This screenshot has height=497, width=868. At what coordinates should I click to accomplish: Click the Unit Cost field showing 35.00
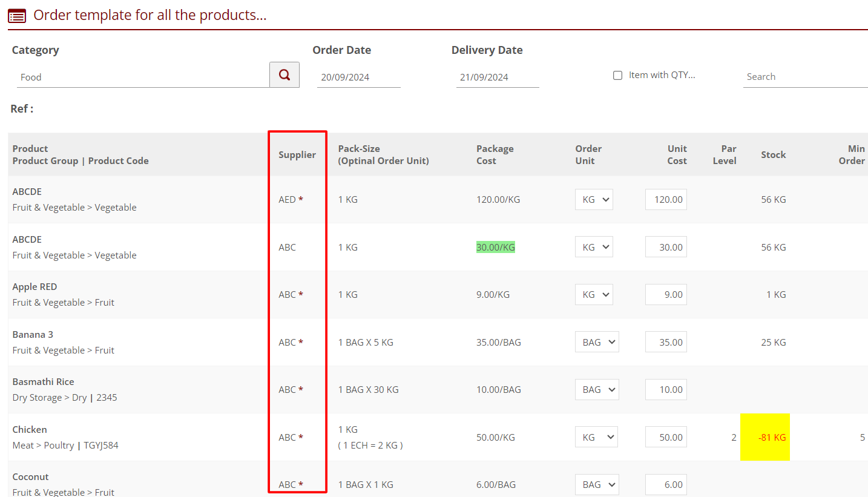666,342
